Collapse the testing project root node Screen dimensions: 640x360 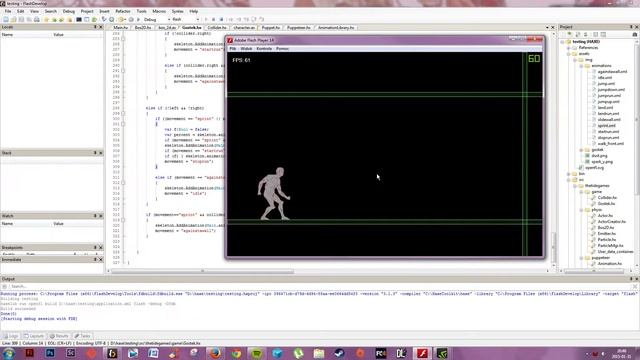click(562, 42)
